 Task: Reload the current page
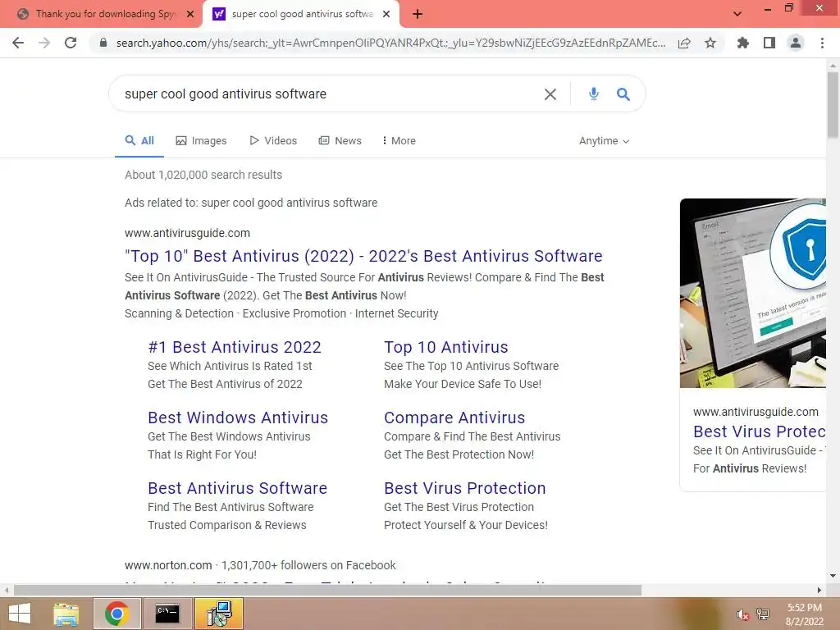[71, 43]
